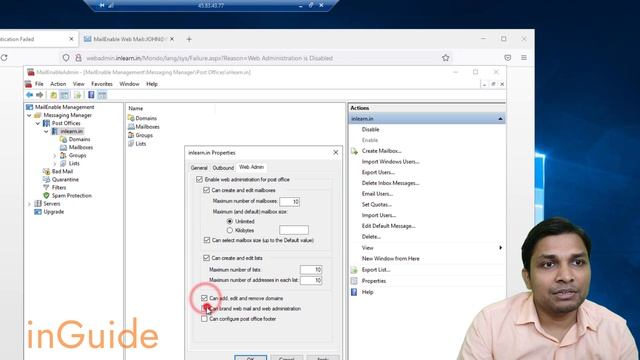
Task: Click Disable in the Actions pane
Action: click(x=371, y=129)
